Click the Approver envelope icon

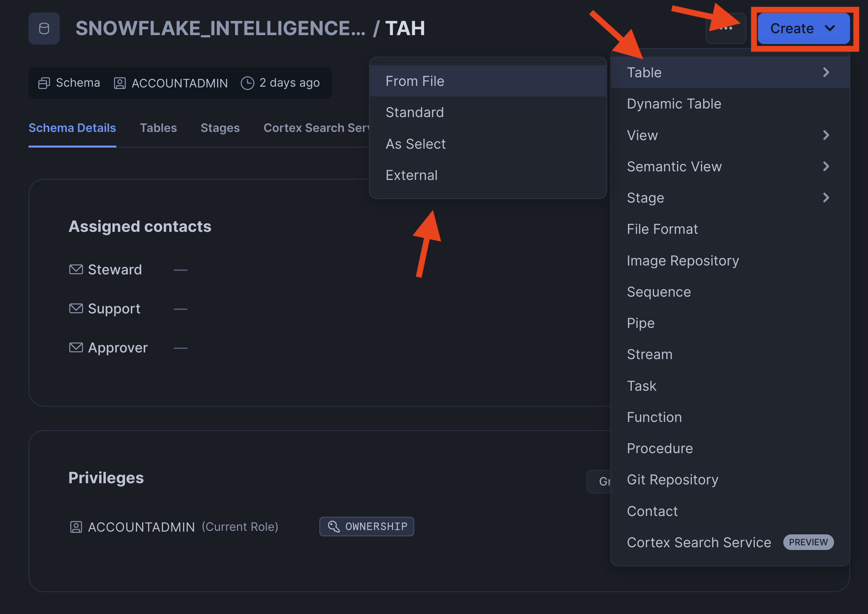coord(76,348)
